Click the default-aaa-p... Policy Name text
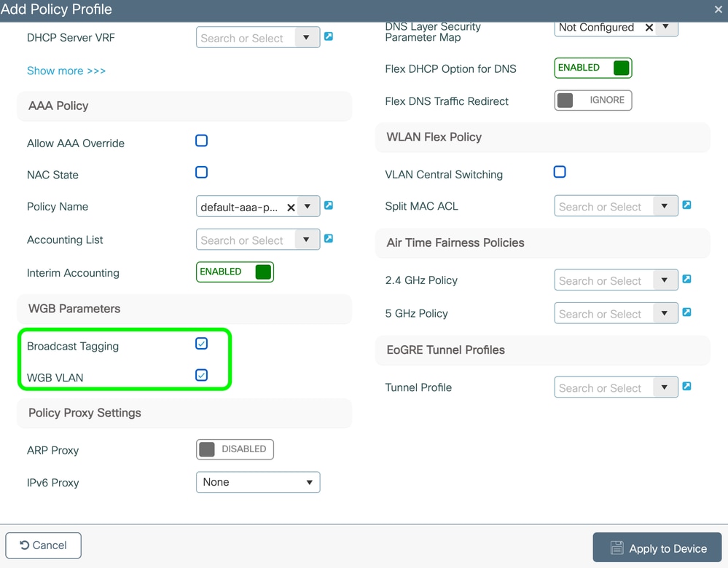Image resolution: width=728 pixels, height=568 pixels. [x=239, y=208]
